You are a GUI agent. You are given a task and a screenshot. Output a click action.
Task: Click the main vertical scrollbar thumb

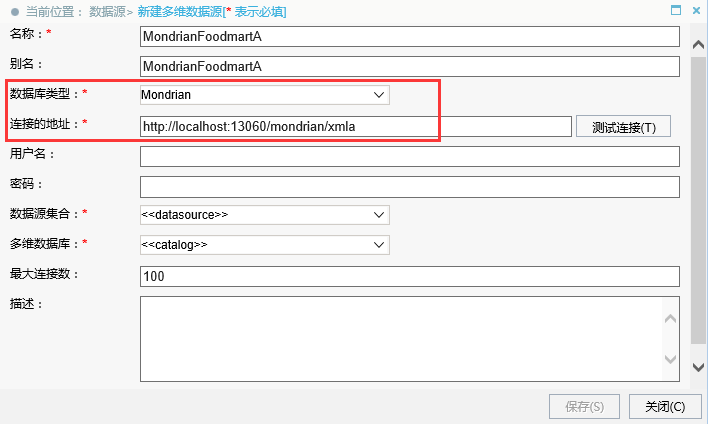699,200
